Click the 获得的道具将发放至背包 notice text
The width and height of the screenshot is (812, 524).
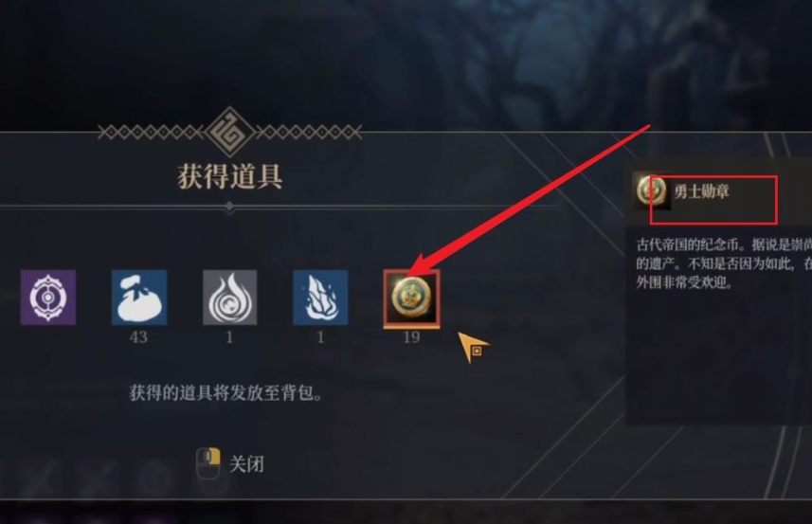226,393
